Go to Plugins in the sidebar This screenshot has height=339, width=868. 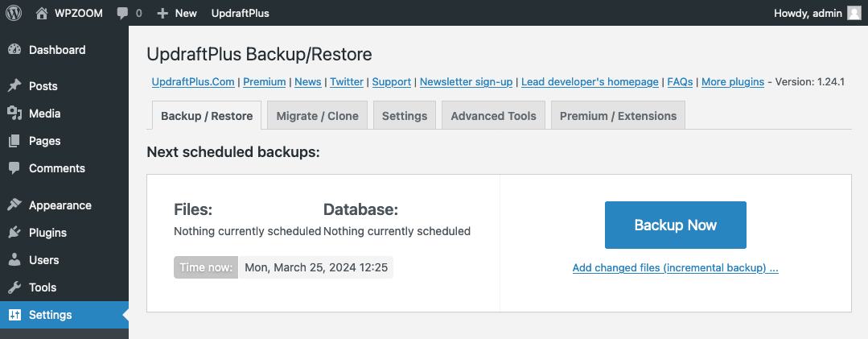pyautogui.click(x=64, y=233)
